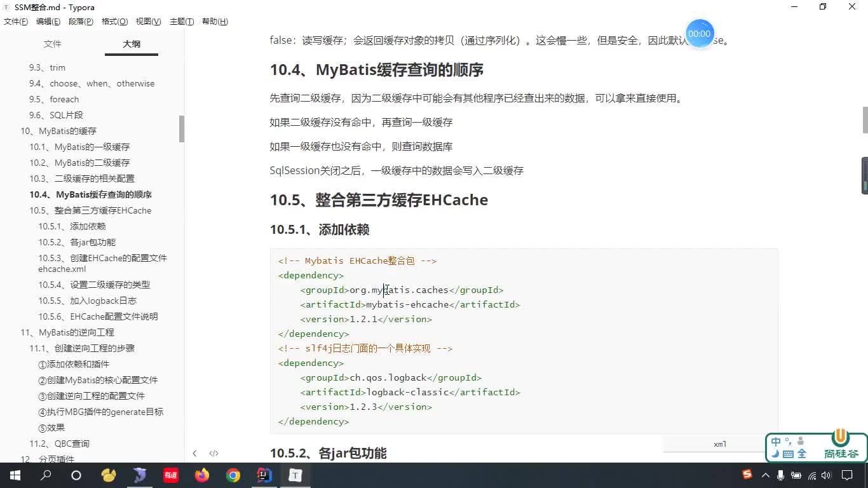868x488 pixels.
Task: Open Youdao 有道 app on taskbar
Action: (x=171, y=475)
